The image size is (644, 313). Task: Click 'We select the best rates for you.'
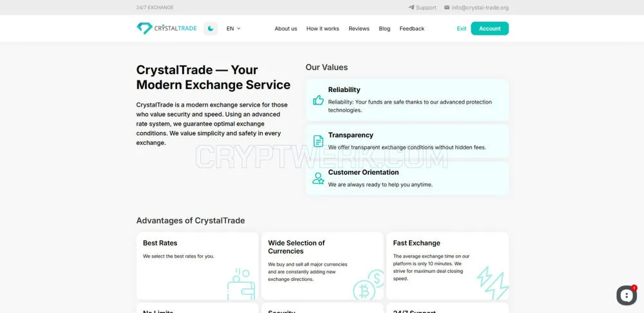point(178,256)
